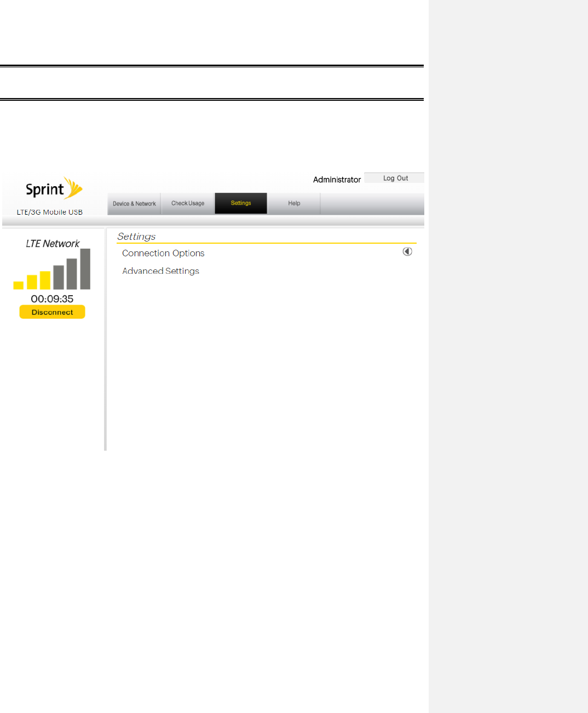The height and width of the screenshot is (713, 588).
Task: Open Advanced Settings
Action: [x=160, y=271]
